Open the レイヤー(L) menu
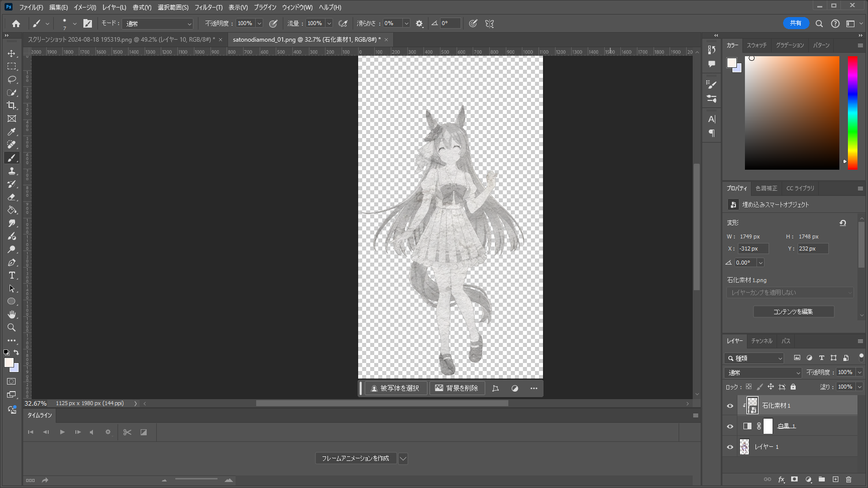This screenshot has width=868, height=488. coord(114,8)
